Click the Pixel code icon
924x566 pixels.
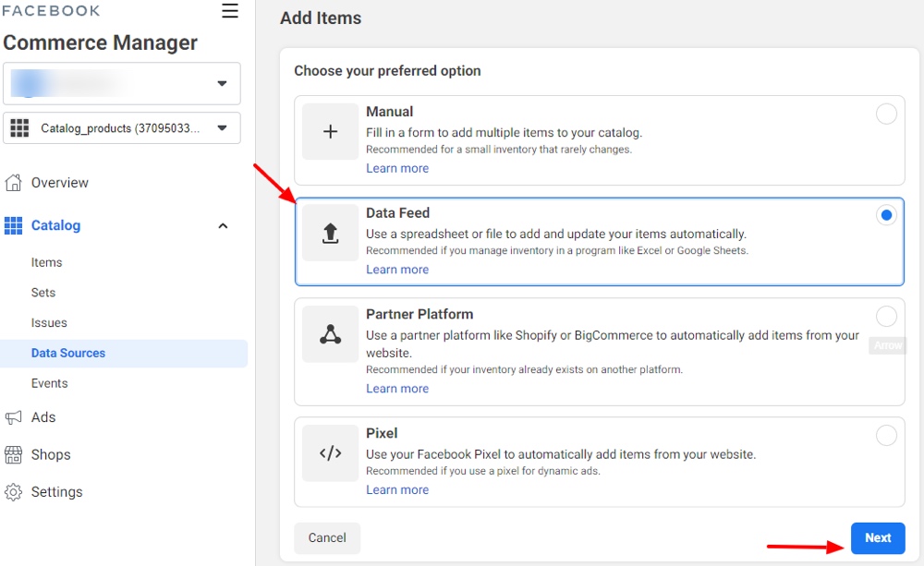[x=330, y=453]
